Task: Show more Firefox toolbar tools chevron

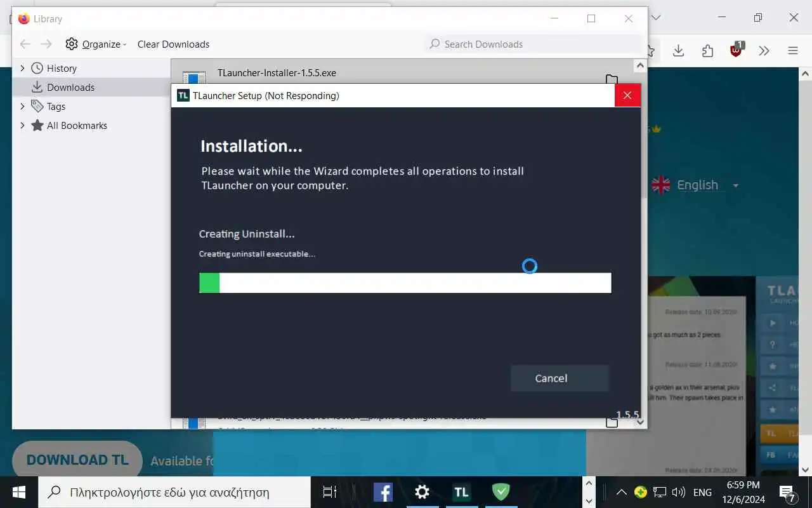Action: 764,51
